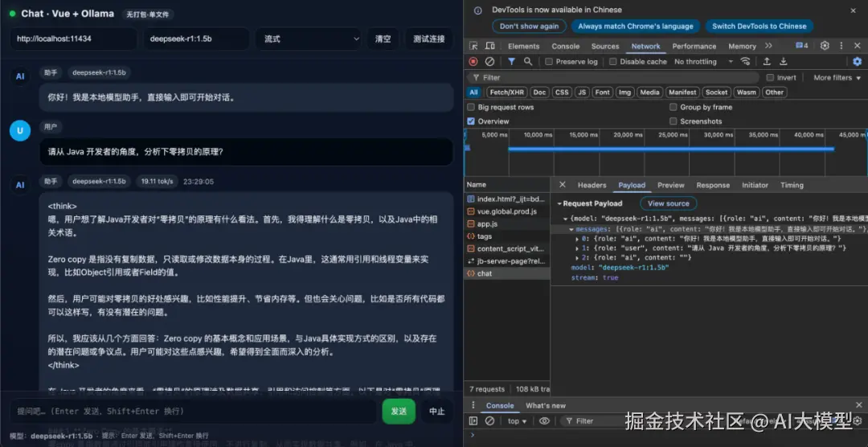Open the Performance tab
This screenshot has width=868, height=447.
pyautogui.click(x=694, y=46)
